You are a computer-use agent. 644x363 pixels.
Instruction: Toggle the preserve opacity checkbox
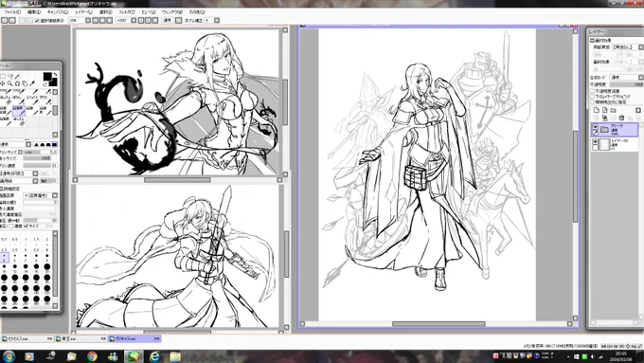point(592,91)
